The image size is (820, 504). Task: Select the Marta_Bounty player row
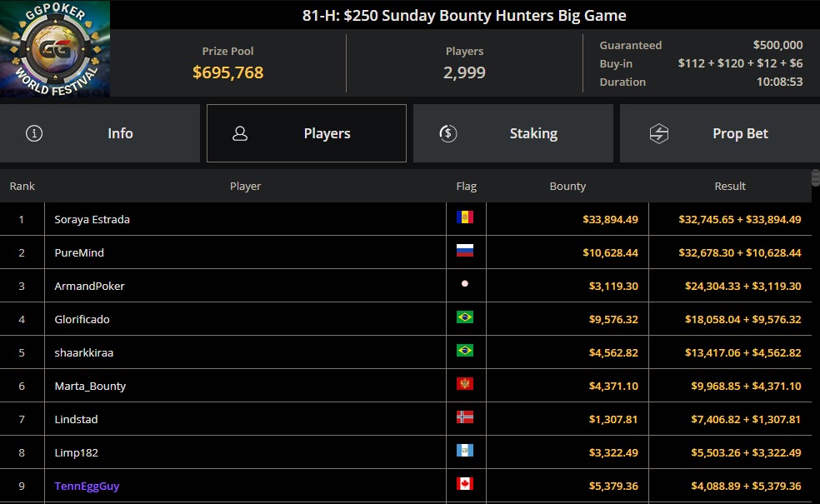[406, 386]
